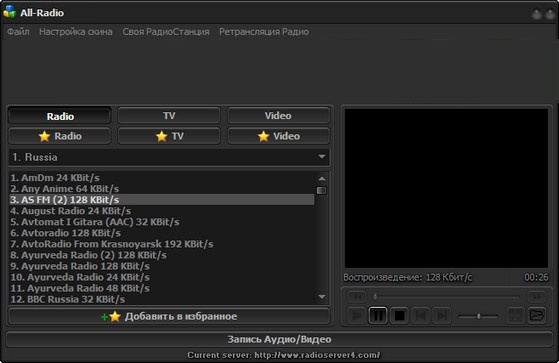Select station August Radio 24 KBit/s

[x=162, y=211]
